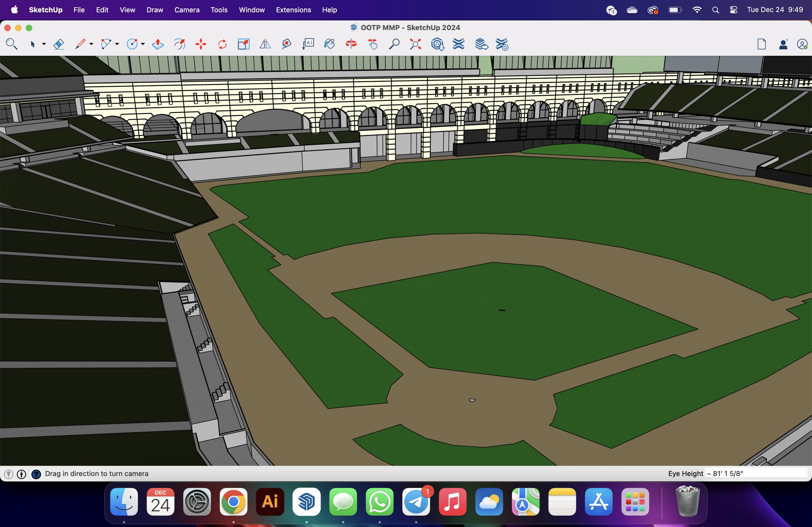Screen dimensions: 812x527
Task: Select the Arc tool
Action: [106, 44]
